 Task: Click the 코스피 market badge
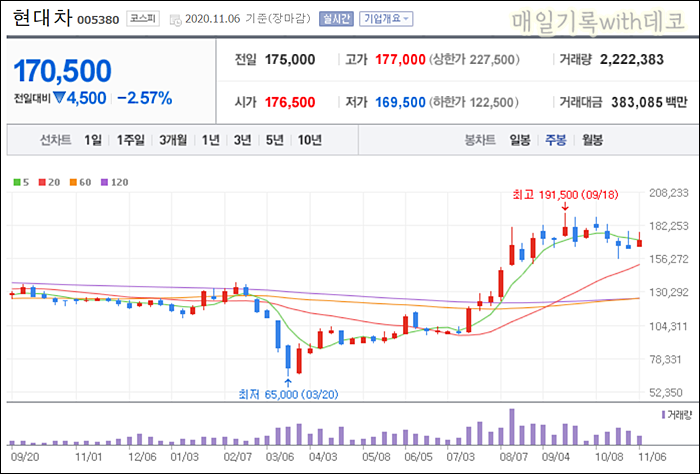pos(143,19)
